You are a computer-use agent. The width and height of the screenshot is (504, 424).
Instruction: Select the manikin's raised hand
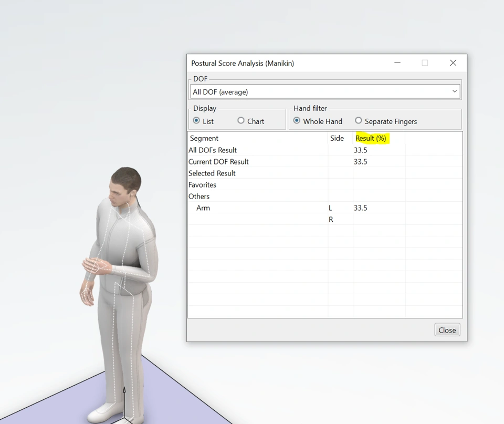pos(94,266)
